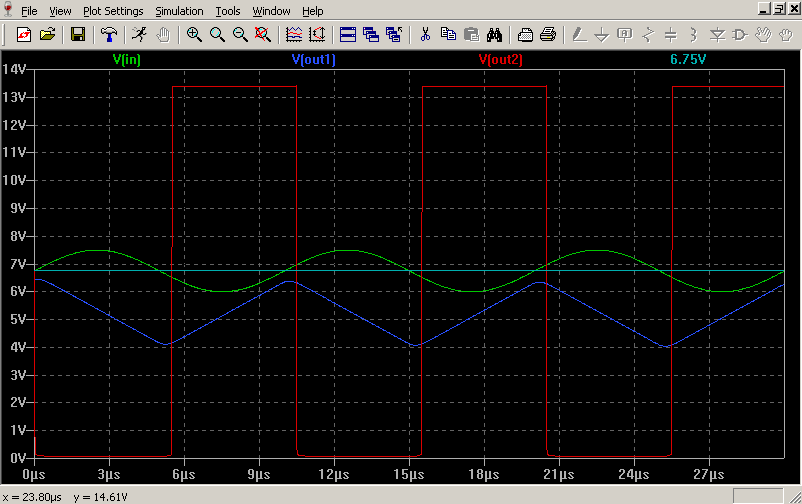Click the disabled Resistor icon

pos(648,35)
